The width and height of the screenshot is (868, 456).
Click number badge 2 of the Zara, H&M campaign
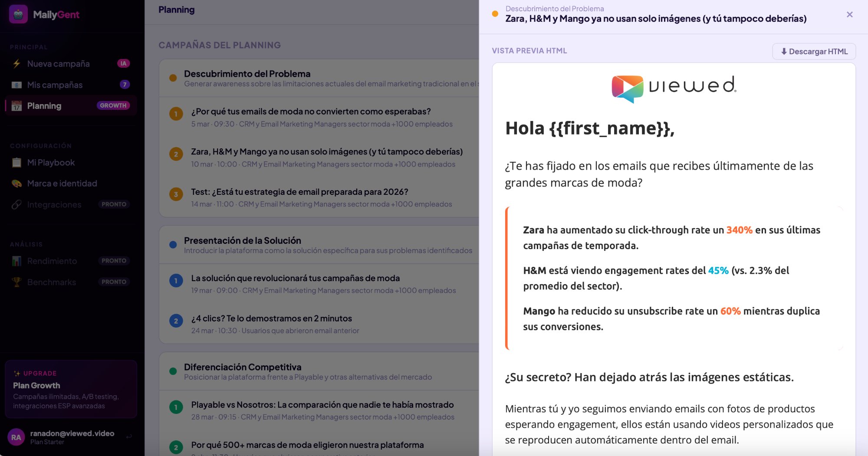[x=176, y=154]
